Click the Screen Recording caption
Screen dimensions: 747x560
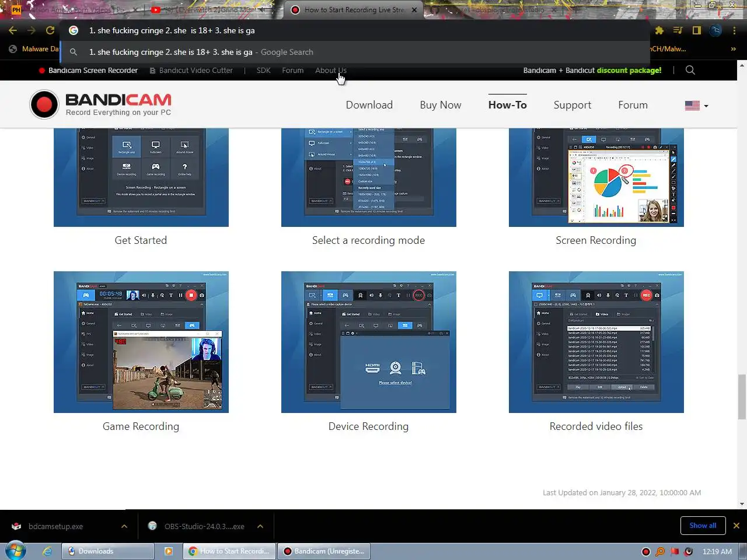pyautogui.click(x=596, y=240)
